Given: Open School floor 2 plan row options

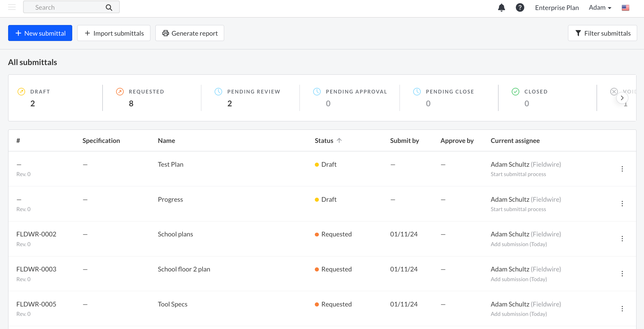Looking at the screenshot, I should click(622, 274).
